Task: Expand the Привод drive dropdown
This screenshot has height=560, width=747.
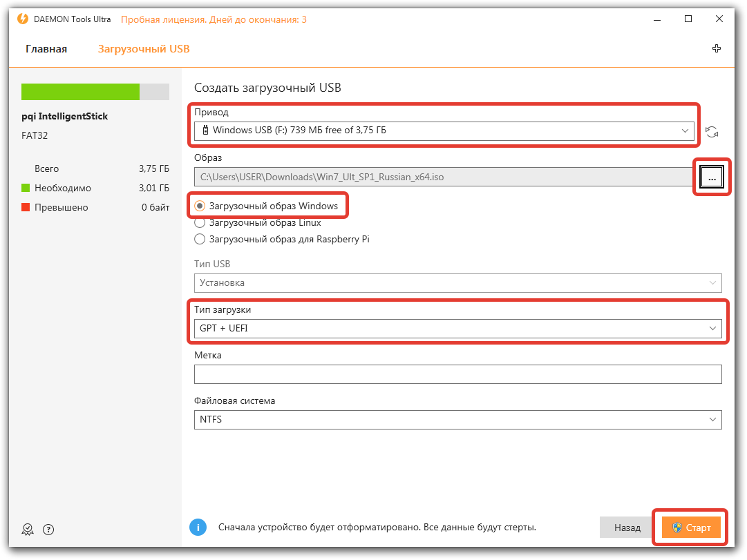Action: pos(444,130)
